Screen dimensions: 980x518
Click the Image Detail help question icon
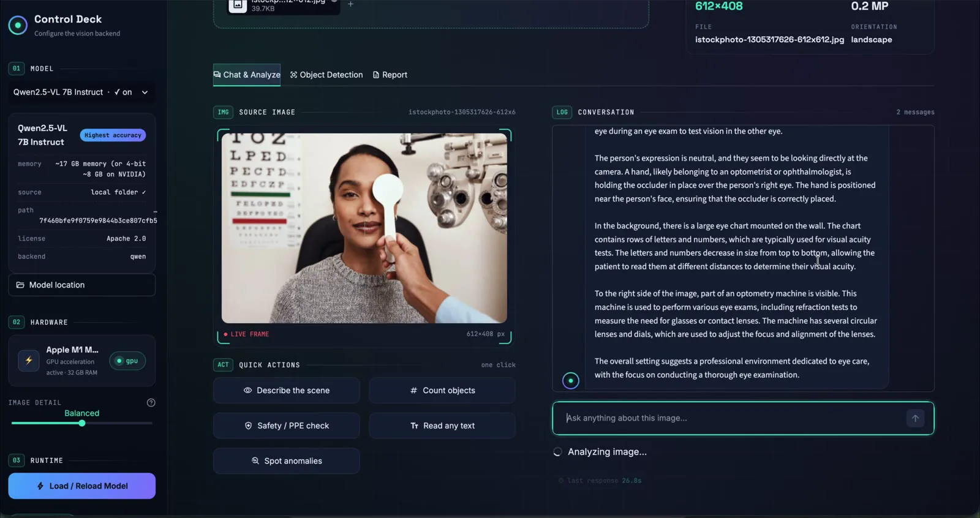click(x=151, y=402)
